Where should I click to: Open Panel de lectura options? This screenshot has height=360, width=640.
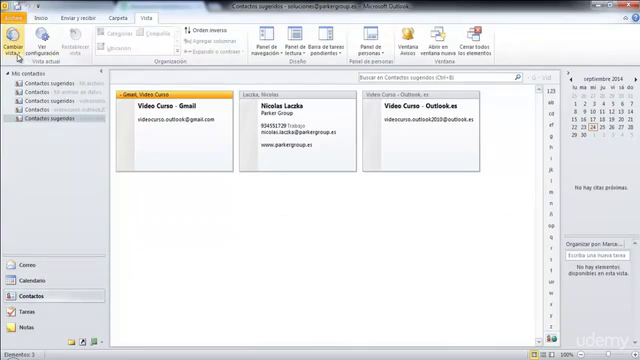click(295, 42)
